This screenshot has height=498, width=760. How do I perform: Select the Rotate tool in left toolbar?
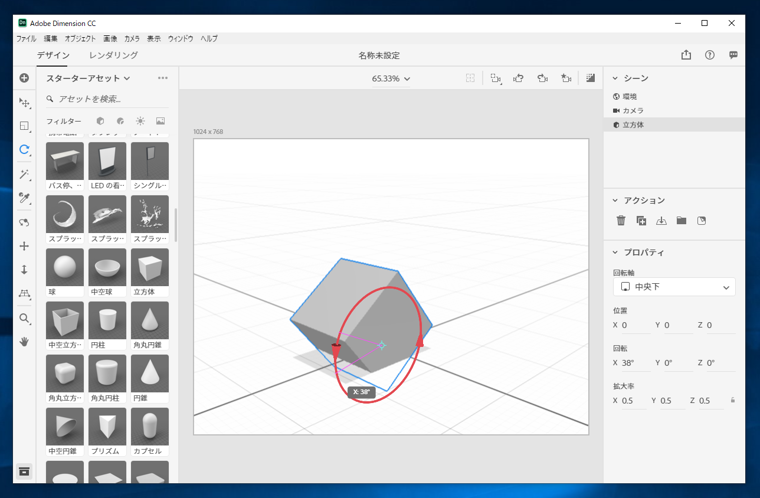[24, 150]
